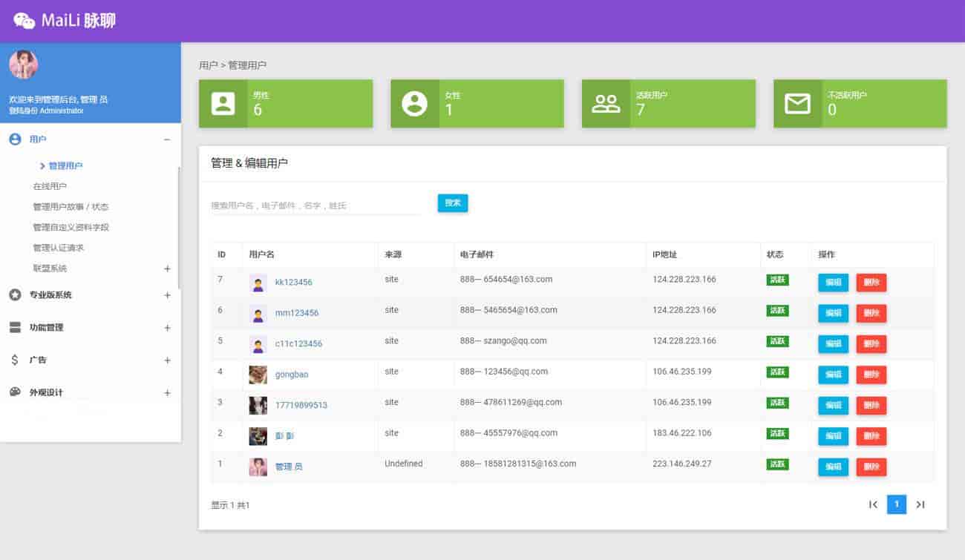Click the inactive users envelope icon
965x560 pixels.
click(797, 104)
